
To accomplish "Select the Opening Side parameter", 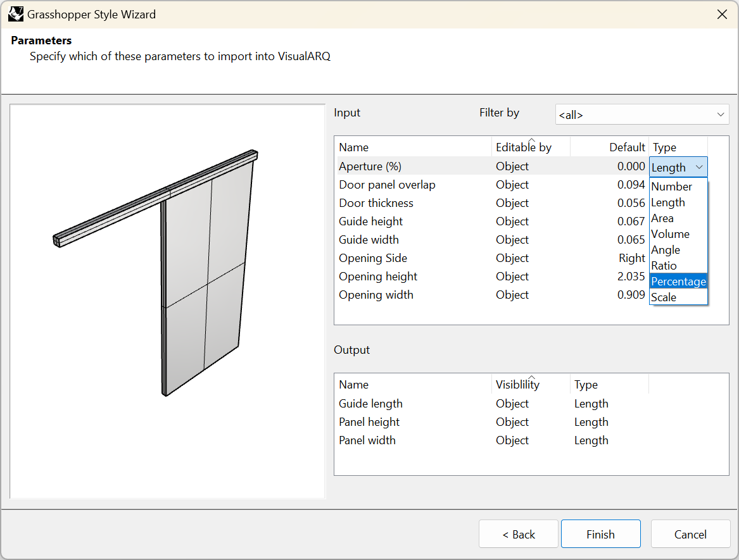I will pos(492,258).
